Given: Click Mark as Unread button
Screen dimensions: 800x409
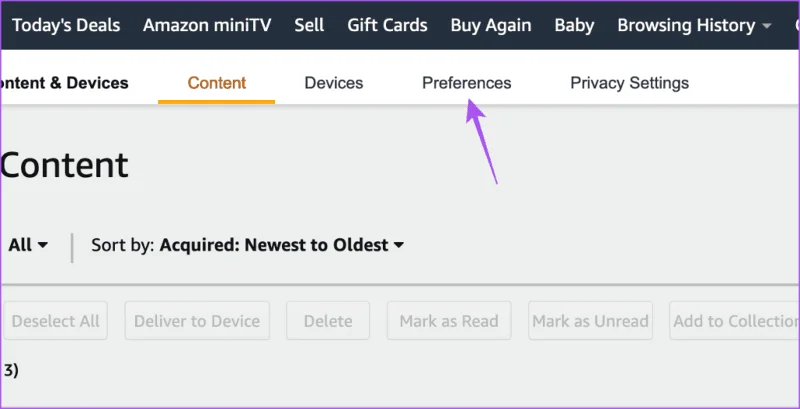Looking at the screenshot, I should click(590, 321).
